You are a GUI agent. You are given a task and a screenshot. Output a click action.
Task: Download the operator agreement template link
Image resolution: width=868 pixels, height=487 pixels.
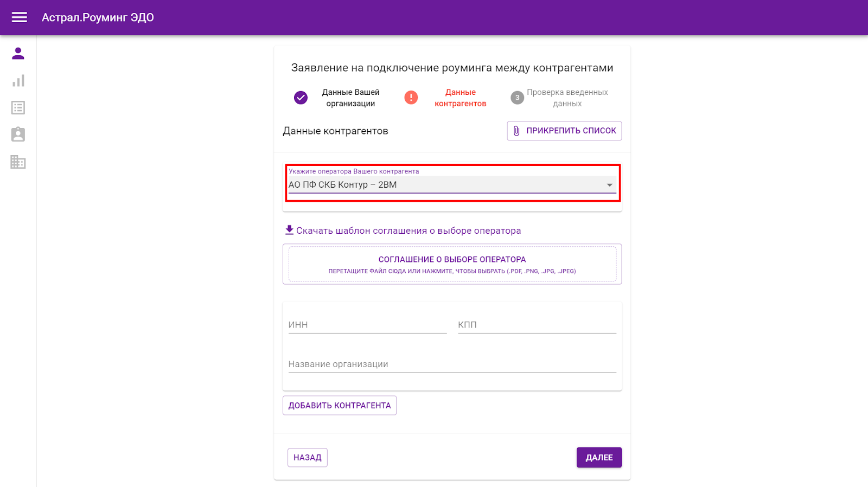point(409,230)
